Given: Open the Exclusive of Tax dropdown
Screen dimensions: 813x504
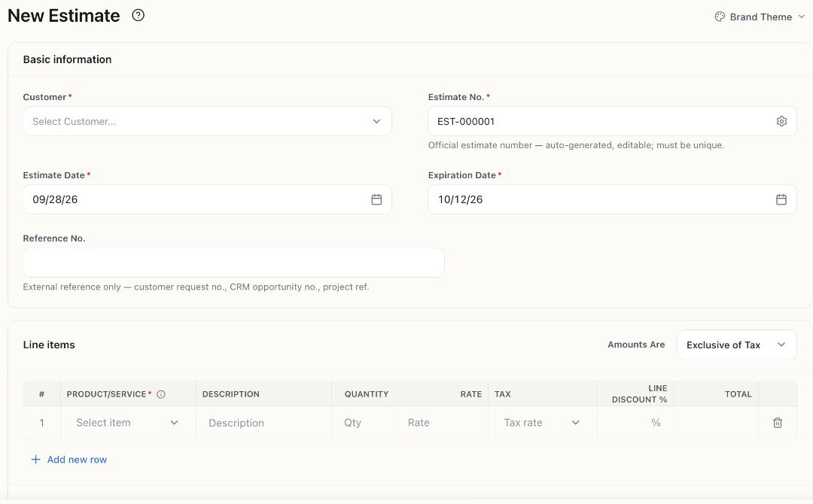Looking at the screenshot, I should coord(736,345).
